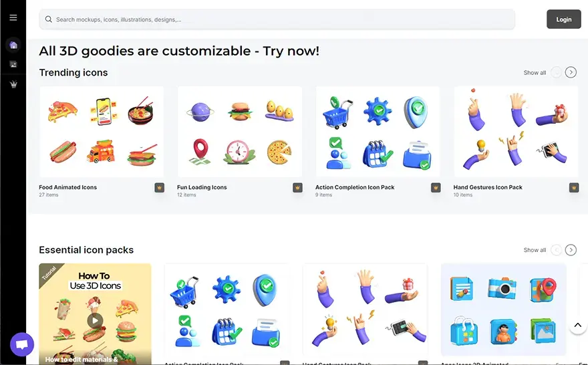Select the home icon in the sidebar
The image size is (588, 365).
click(13, 45)
